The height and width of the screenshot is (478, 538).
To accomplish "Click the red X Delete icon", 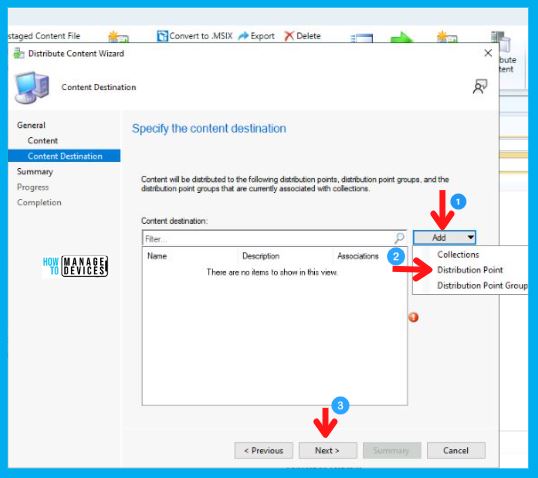I will point(289,36).
